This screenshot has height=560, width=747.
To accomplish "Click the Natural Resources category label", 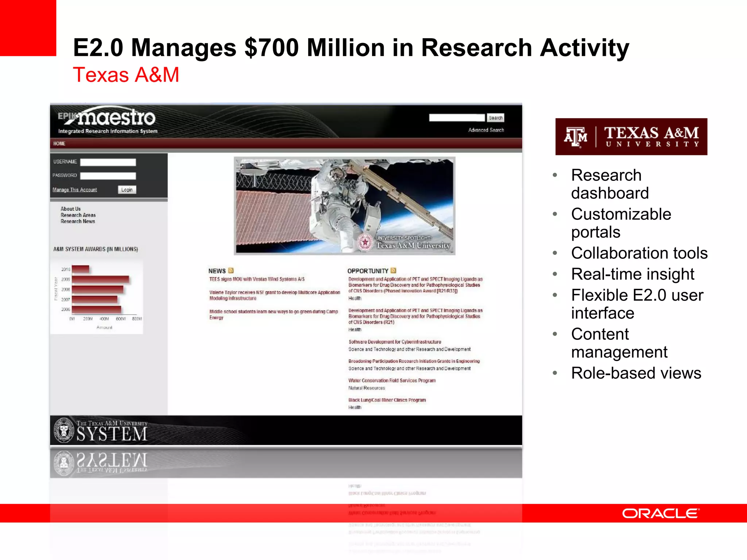I will coord(367,388).
